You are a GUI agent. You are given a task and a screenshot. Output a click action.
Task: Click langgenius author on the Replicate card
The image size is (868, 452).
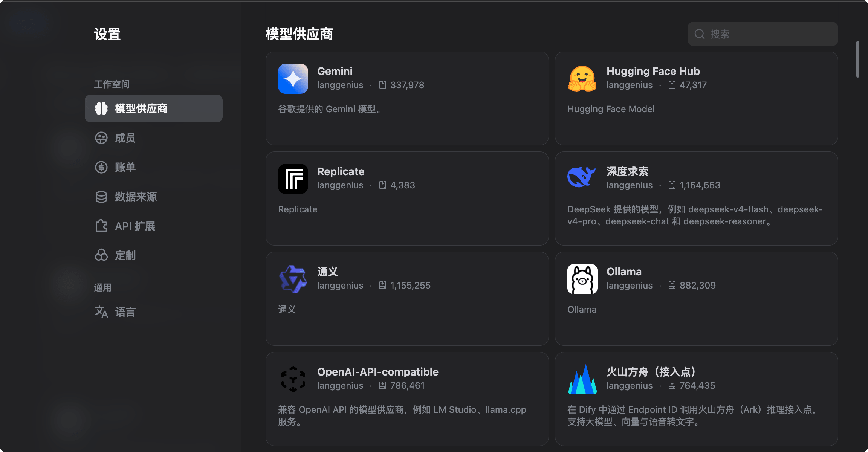[340, 185]
